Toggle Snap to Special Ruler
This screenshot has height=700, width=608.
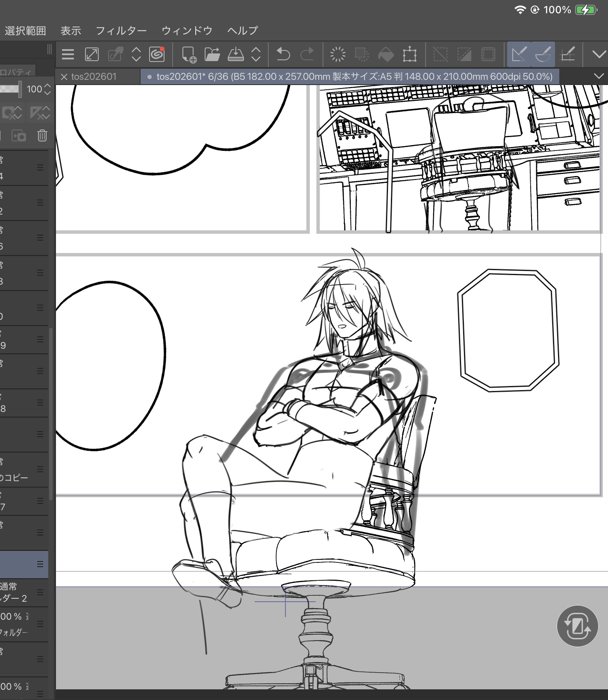click(x=543, y=54)
